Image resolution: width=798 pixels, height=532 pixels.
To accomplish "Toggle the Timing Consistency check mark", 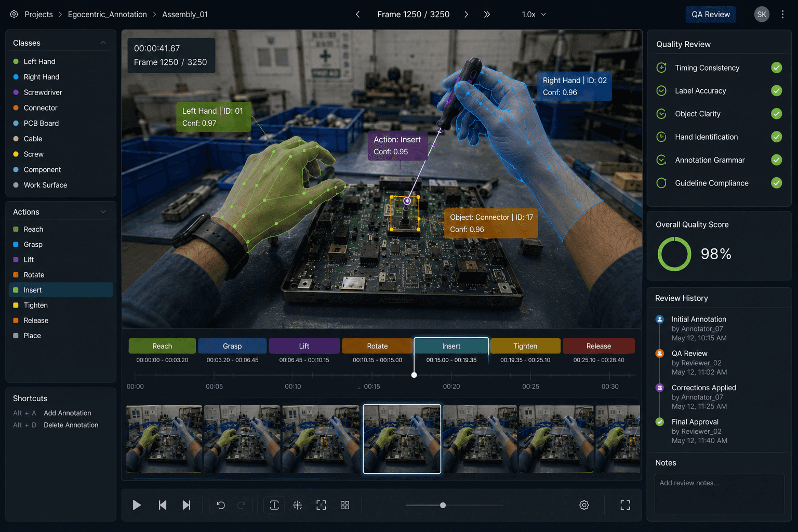I will [777, 68].
